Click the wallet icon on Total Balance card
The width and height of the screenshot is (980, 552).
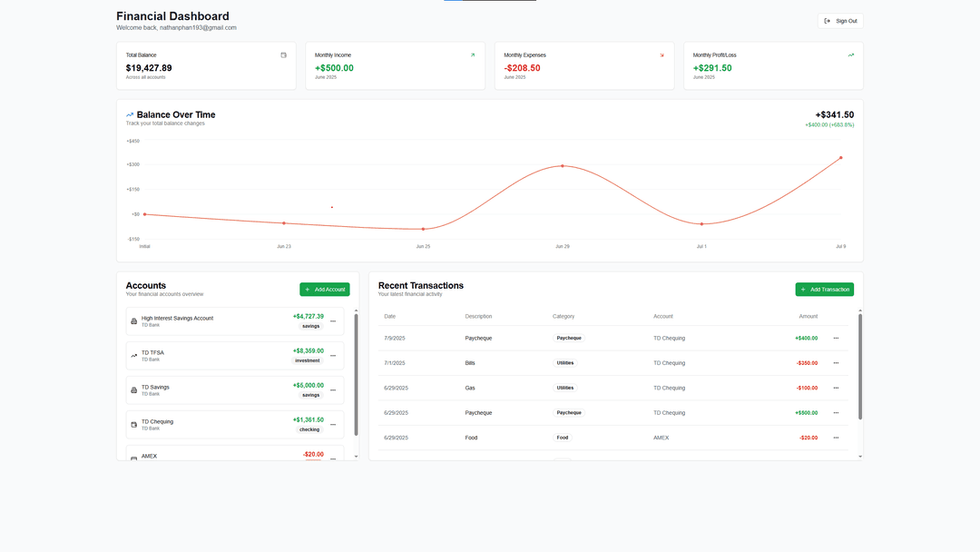click(x=282, y=55)
